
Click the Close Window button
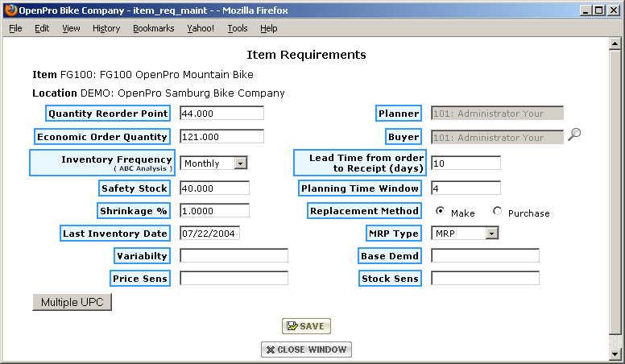(306, 350)
